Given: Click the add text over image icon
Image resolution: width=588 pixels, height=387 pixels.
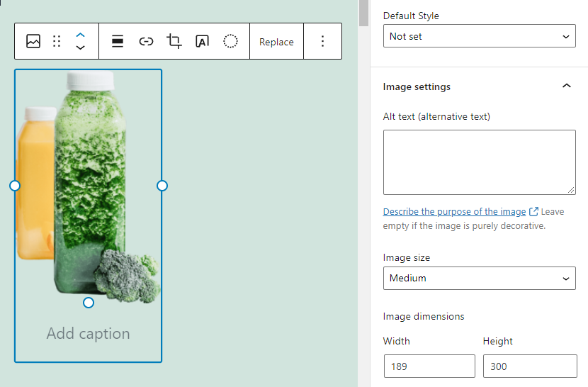Looking at the screenshot, I should 202,41.
